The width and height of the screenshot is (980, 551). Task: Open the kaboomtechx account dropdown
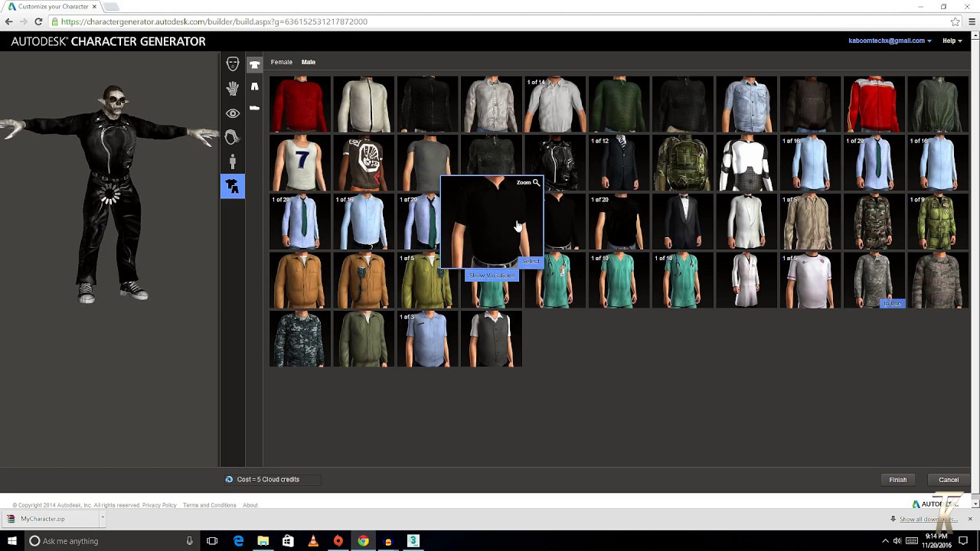890,41
